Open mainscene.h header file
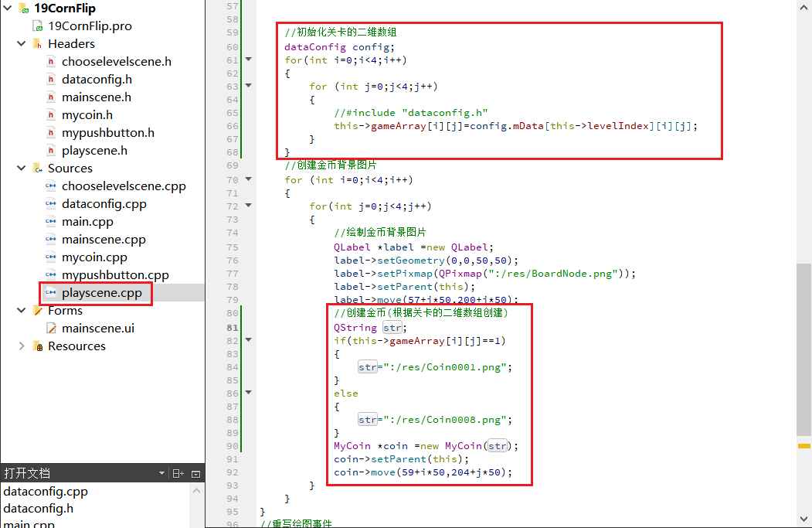 point(97,97)
